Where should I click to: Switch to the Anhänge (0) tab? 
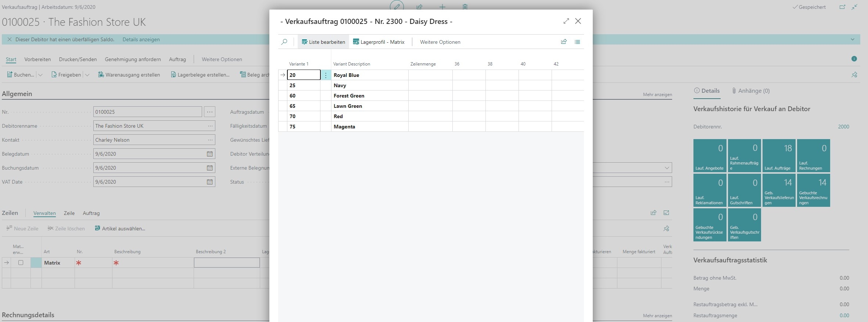(x=751, y=91)
